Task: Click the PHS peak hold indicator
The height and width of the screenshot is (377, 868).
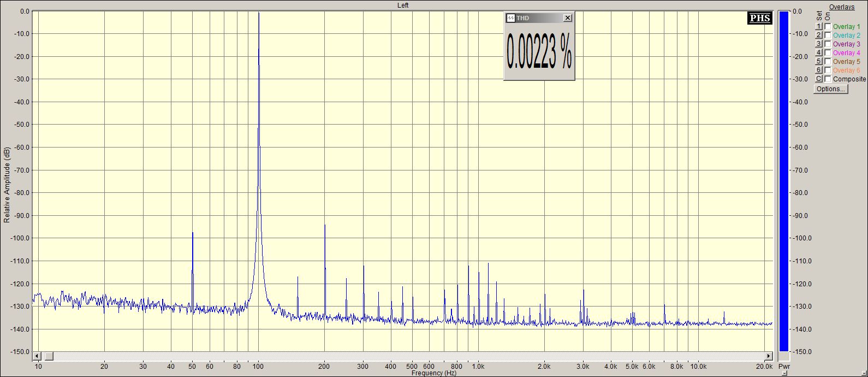Action: click(760, 18)
